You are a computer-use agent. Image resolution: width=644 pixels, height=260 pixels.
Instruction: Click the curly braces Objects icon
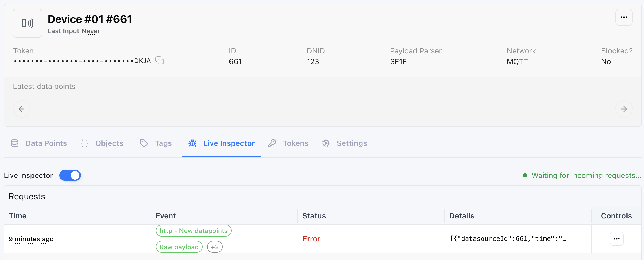tap(84, 143)
